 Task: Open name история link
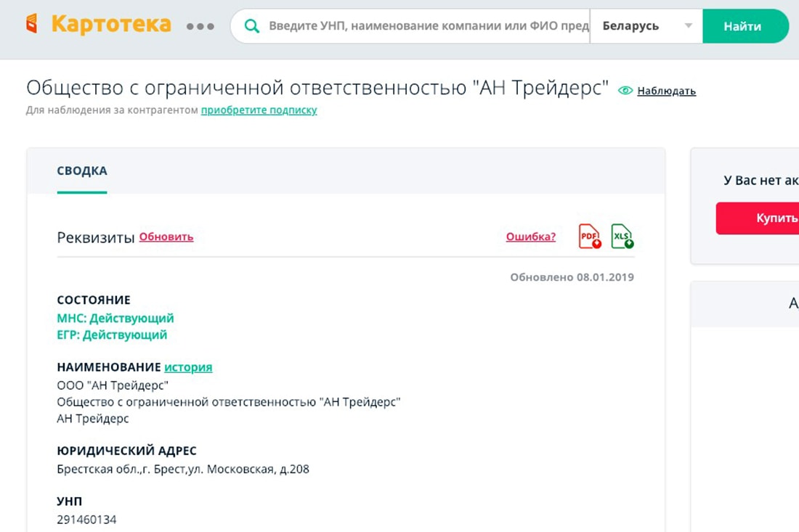pos(188,367)
